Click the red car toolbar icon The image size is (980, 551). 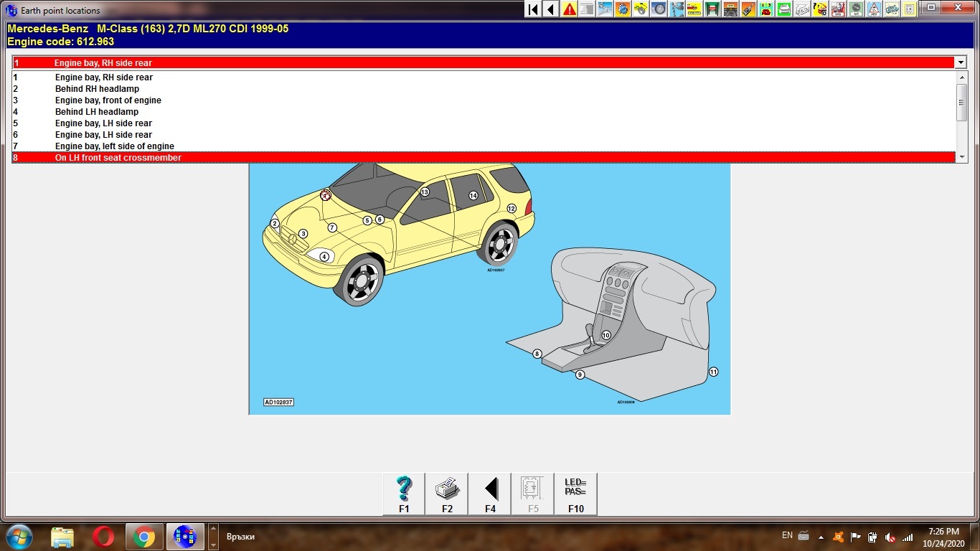click(x=838, y=9)
